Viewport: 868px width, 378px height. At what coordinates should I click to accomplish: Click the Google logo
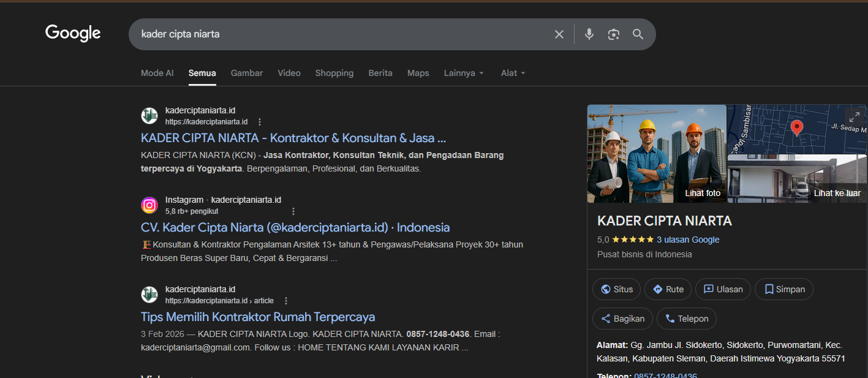(73, 33)
